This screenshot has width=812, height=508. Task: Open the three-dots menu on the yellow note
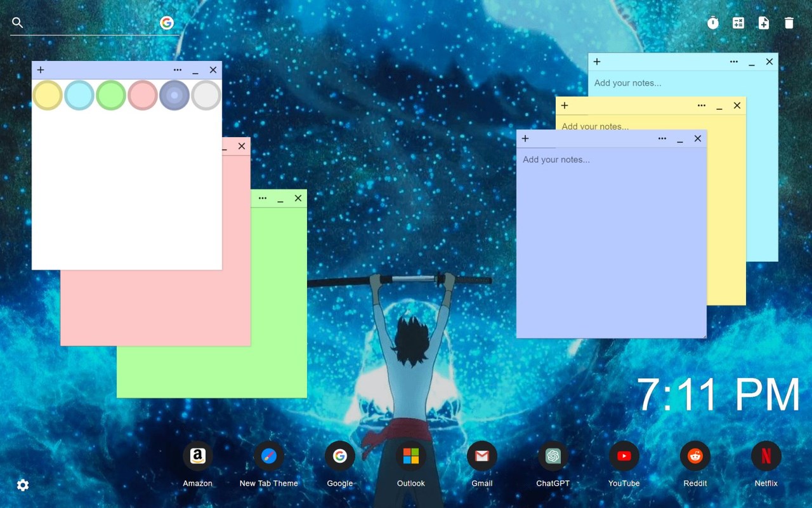(702, 105)
